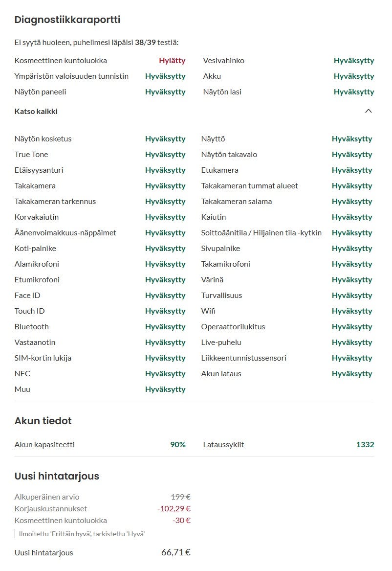Open the 'Hyväksytty' result for Vesivahinko
This screenshot has height=571, width=392.
pyautogui.click(x=353, y=61)
